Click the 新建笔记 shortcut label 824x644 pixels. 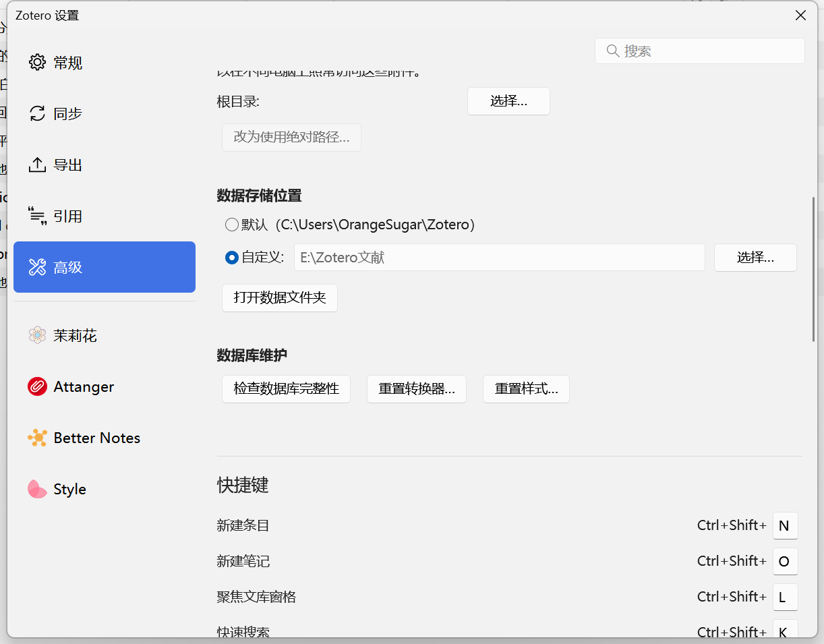243,562
